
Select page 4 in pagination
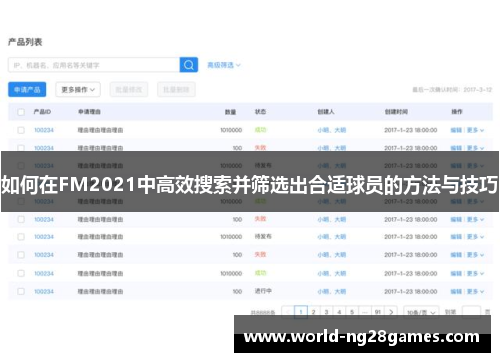pos(339,312)
